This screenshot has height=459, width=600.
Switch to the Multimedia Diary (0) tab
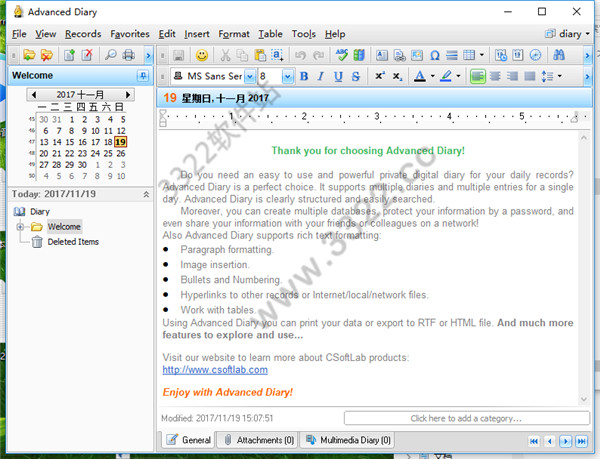[x=347, y=440]
